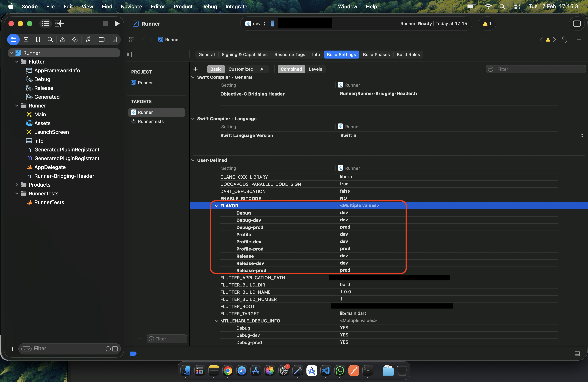Expand the Products folder
Viewport: 588px width, 382px height.
(17, 185)
